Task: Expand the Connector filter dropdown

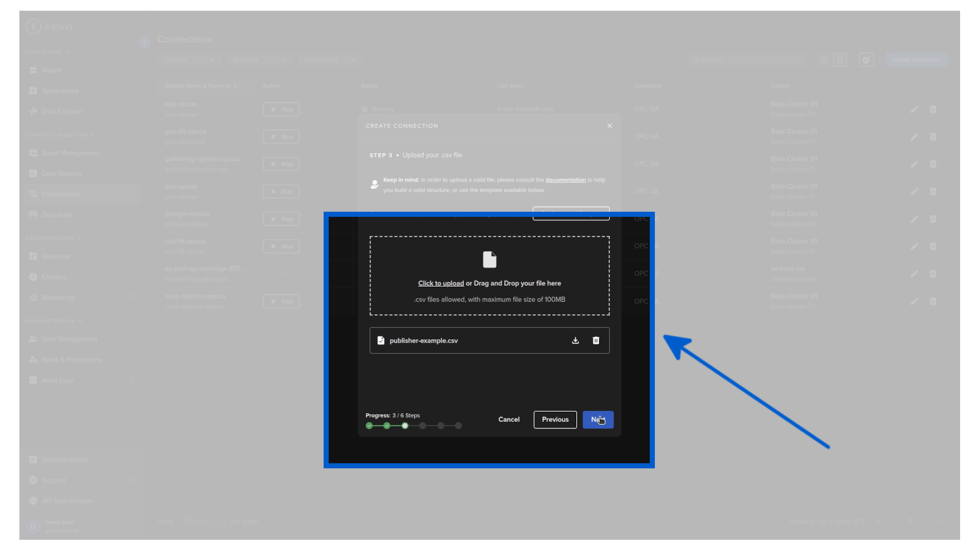Action: point(329,60)
